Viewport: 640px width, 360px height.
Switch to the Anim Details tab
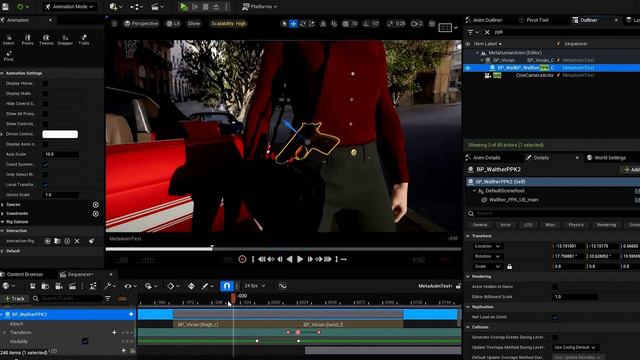click(x=483, y=158)
